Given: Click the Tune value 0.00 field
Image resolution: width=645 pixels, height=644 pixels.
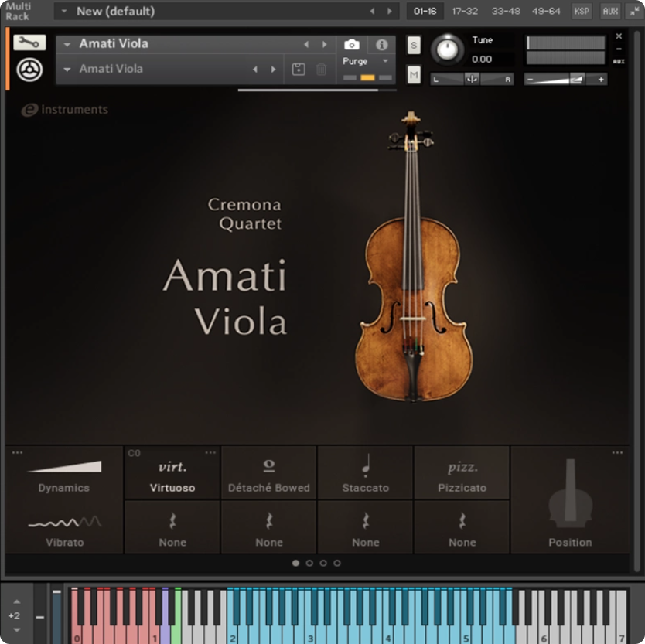Looking at the screenshot, I should point(482,60).
